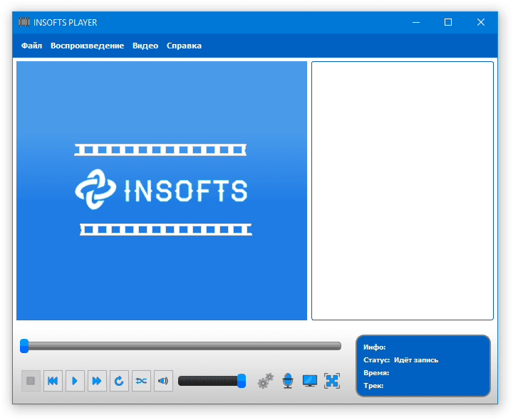This screenshot has height=420, width=513.
Task: Click the film strip app icon in title bar
Action: click(x=24, y=22)
